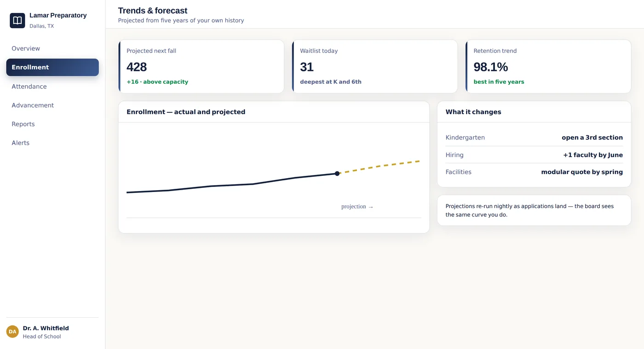This screenshot has height=349, width=644.
Task: Click the Retention trend 98.1% value
Action: pyautogui.click(x=490, y=67)
